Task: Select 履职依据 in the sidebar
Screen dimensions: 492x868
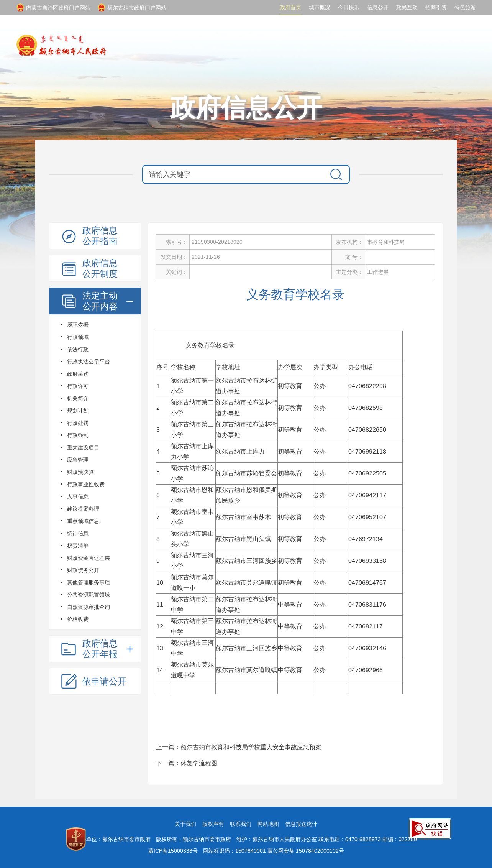Action: click(x=78, y=325)
